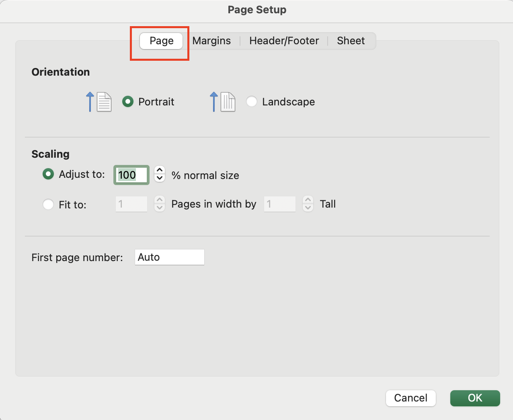Go to the Sheet tab
Viewport: 513px width, 420px height.
pos(351,41)
